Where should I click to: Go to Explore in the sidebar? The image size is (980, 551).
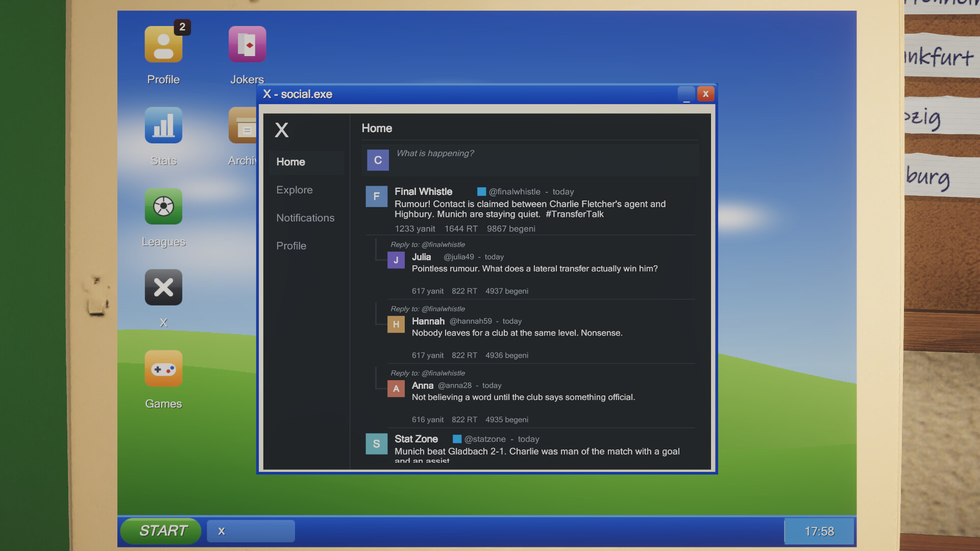coord(295,190)
